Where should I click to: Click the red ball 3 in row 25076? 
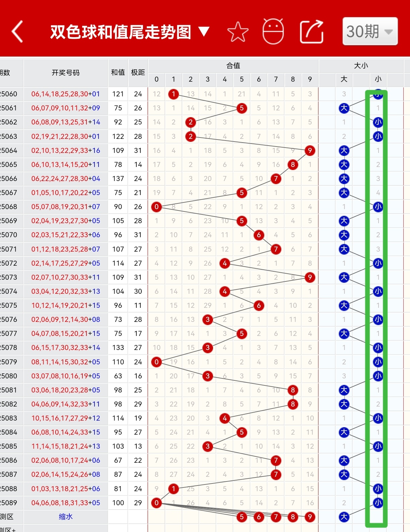click(x=208, y=320)
